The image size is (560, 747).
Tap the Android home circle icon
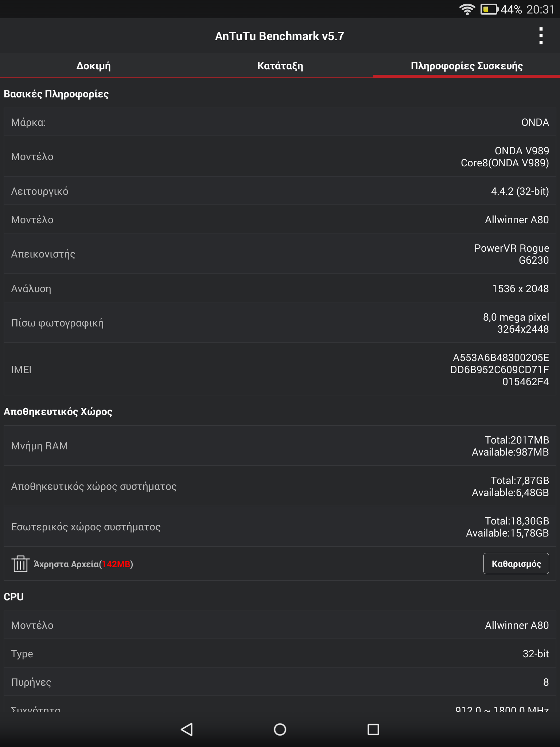point(280,729)
